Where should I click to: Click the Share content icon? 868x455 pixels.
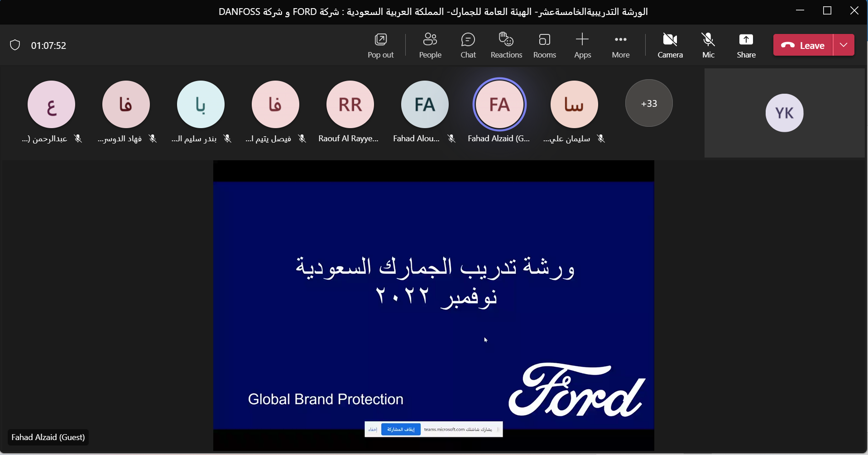point(746,45)
